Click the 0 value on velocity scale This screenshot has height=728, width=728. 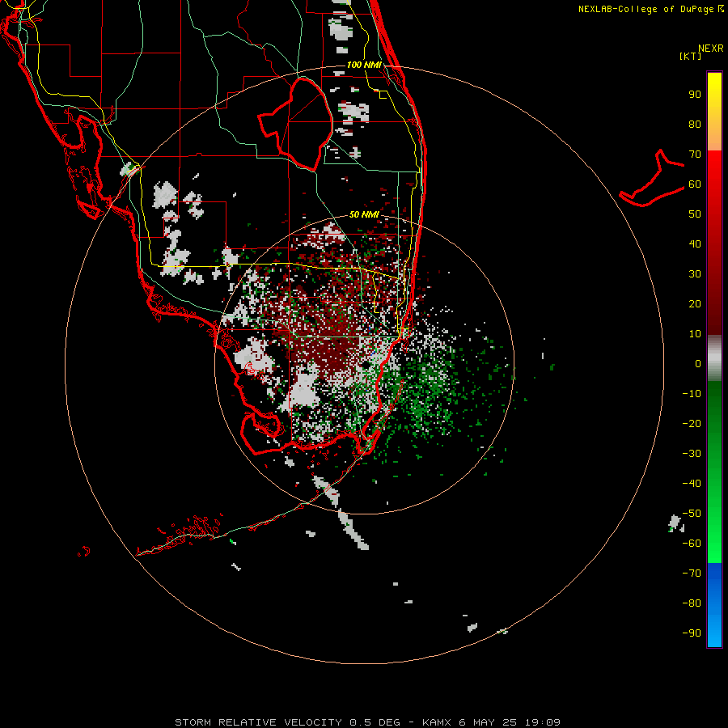tap(698, 364)
